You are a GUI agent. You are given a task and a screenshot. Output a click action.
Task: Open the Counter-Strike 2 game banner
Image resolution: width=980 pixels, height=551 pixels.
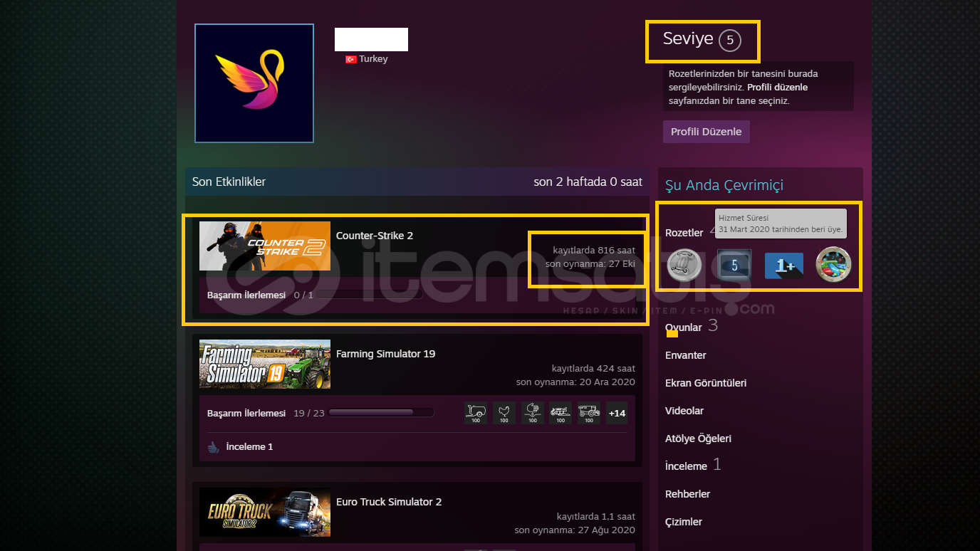[265, 246]
